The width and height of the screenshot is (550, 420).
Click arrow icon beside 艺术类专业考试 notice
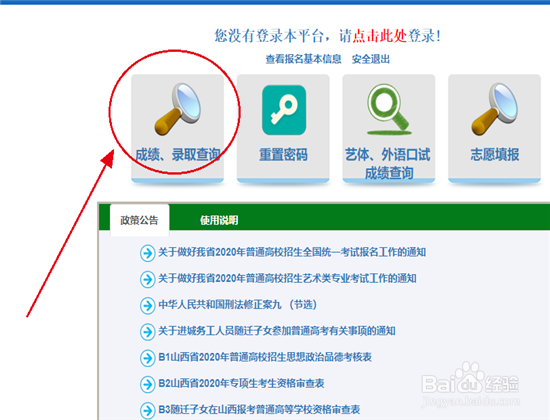(x=147, y=279)
